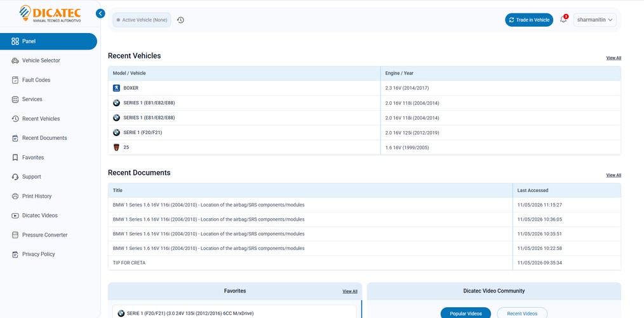Click the Recent Vehicles sidebar icon

15,118
